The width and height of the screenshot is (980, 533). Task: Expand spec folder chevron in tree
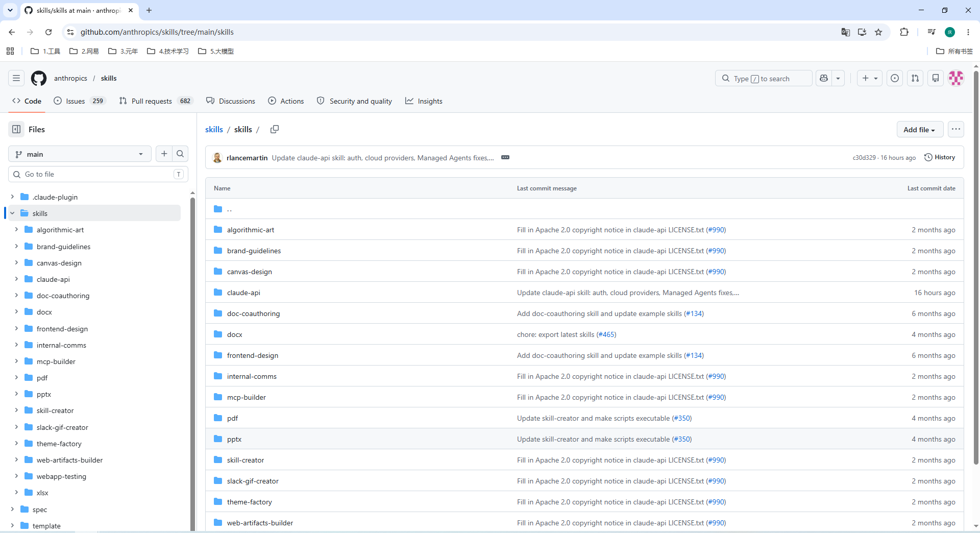[12, 509]
